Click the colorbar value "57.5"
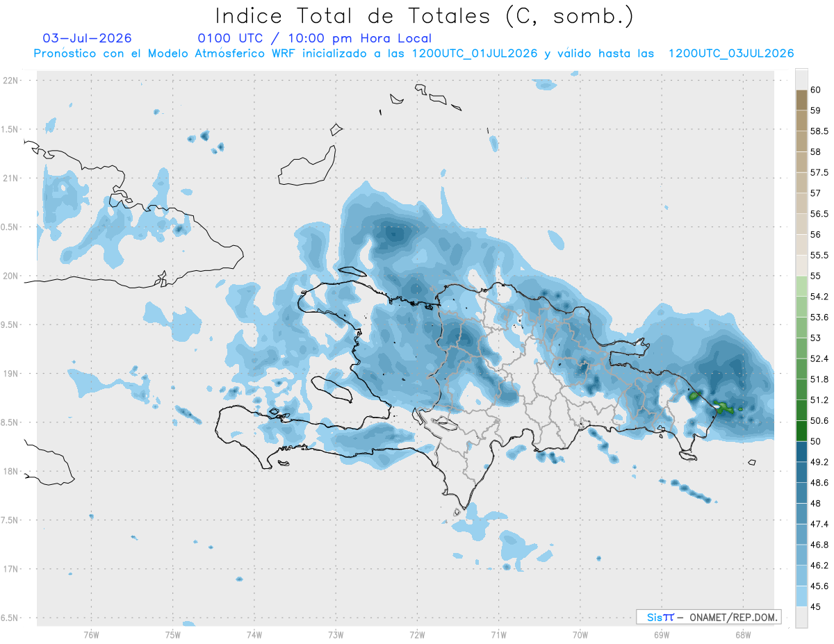 tap(819, 172)
